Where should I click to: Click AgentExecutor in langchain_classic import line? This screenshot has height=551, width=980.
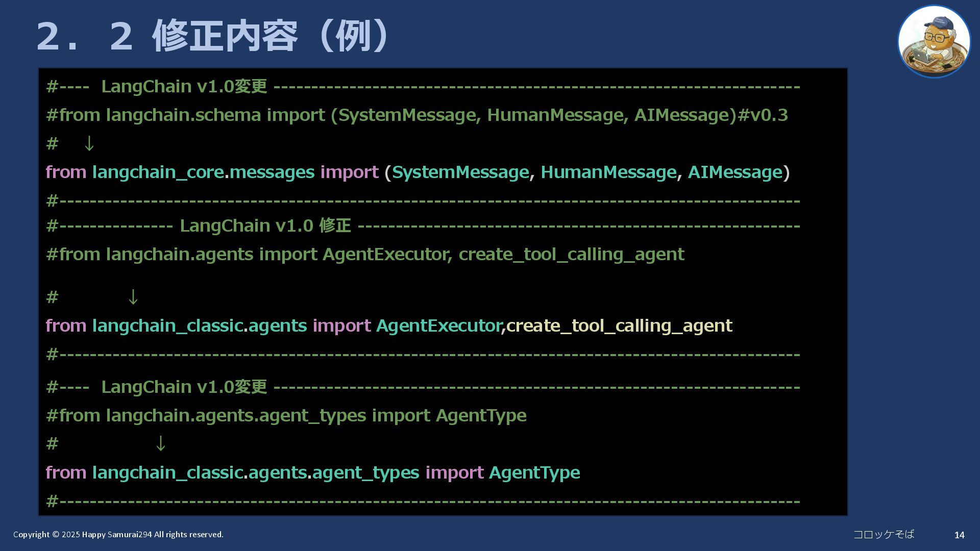click(x=438, y=325)
